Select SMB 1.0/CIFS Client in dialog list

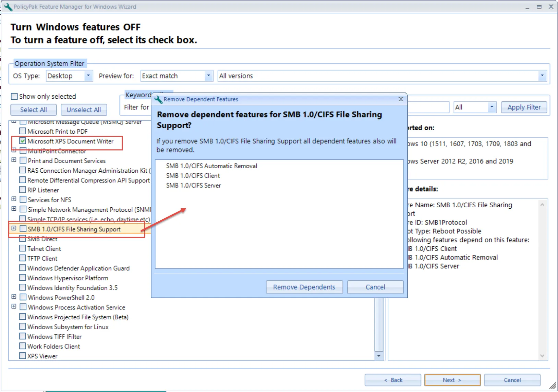coord(193,175)
